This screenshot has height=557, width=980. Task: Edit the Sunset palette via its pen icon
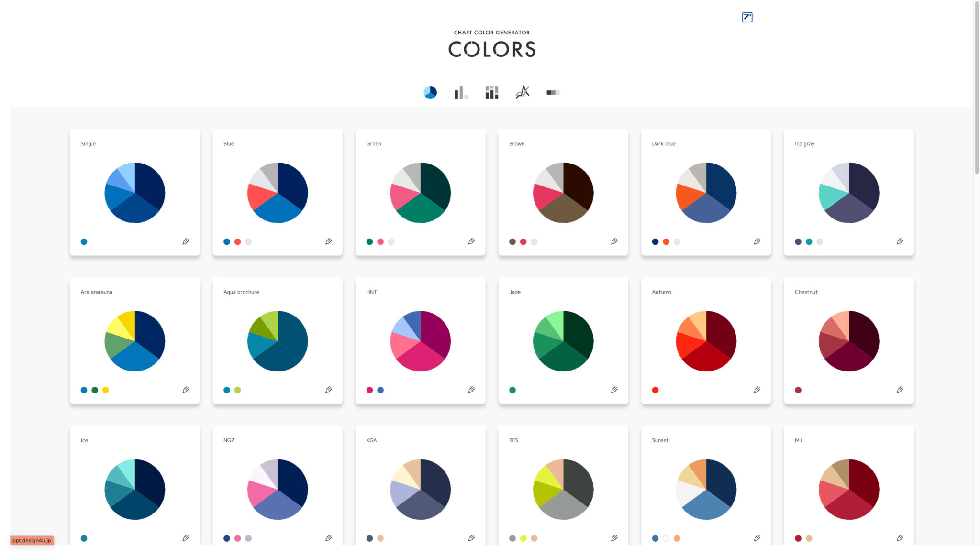(757, 537)
